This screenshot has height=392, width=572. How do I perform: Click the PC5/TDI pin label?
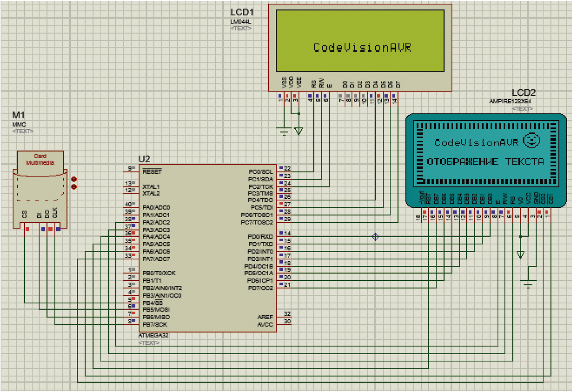click(x=262, y=207)
